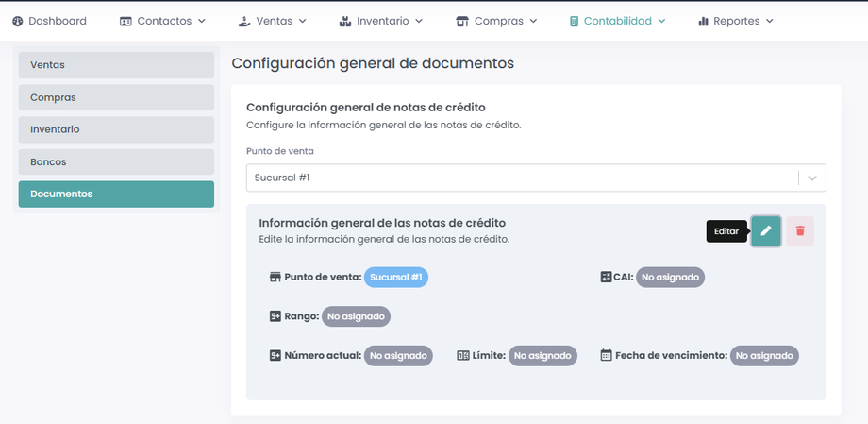
Task: Open the Contactos dropdown menu
Action: point(162,21)
